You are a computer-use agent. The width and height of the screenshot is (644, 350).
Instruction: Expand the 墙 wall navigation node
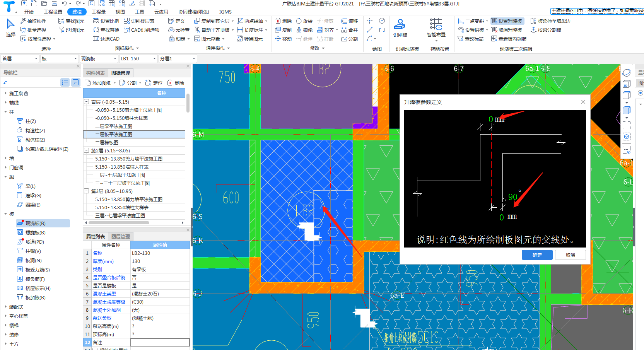click(x=5, y=158)
